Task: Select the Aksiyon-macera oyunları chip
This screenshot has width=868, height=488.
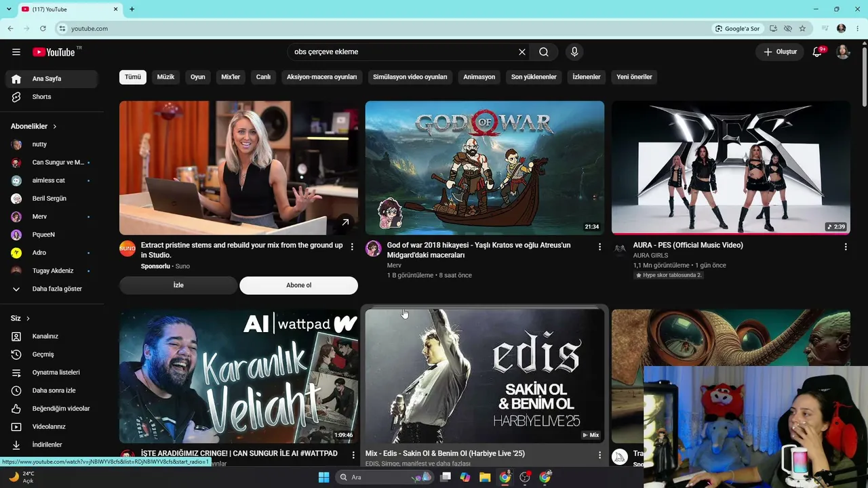Action: (321, 77)
